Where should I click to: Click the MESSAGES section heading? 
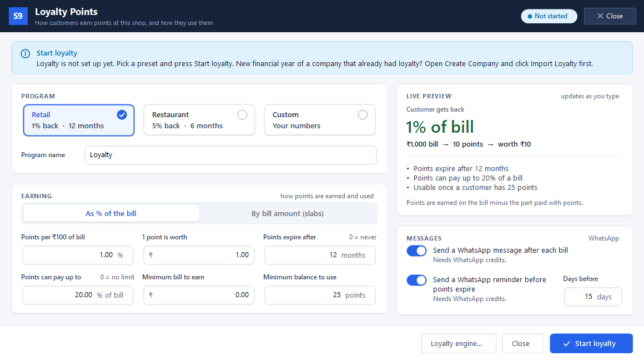click(424, 238)
